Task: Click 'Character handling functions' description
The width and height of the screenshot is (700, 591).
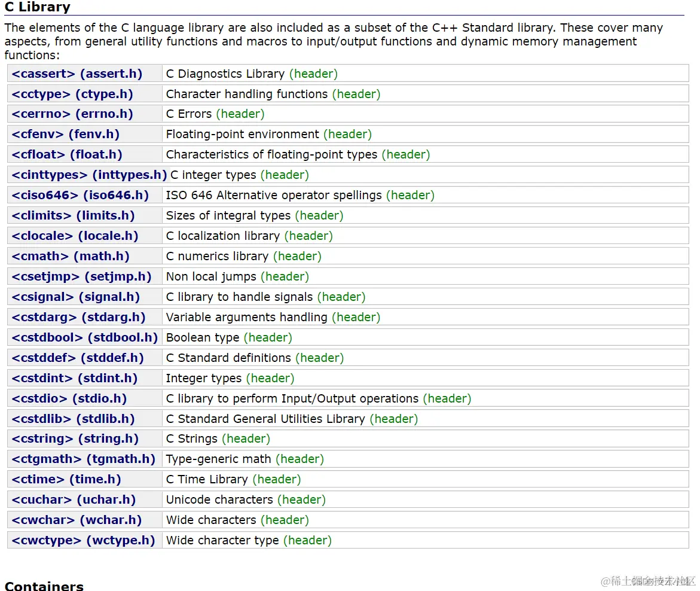Action: click(x=247, y=95)
